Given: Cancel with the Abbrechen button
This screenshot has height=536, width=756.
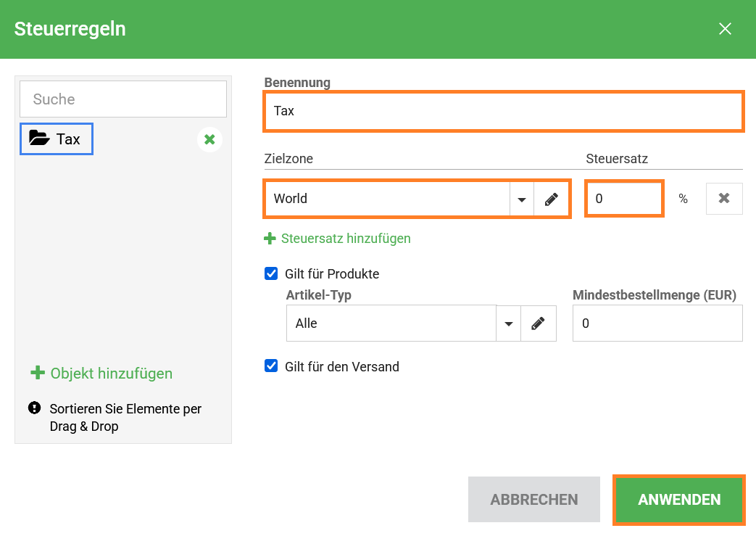Looking at the screenshot, I should [533, 500].
